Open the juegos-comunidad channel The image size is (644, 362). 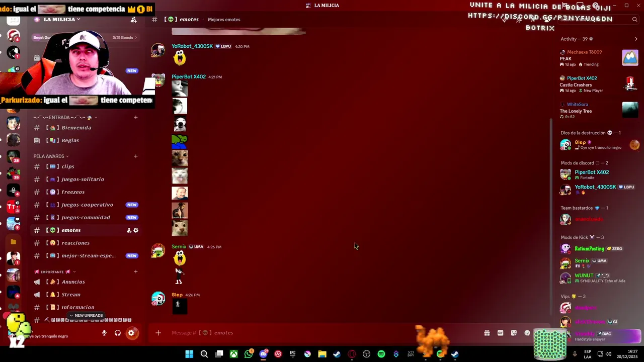86,217
